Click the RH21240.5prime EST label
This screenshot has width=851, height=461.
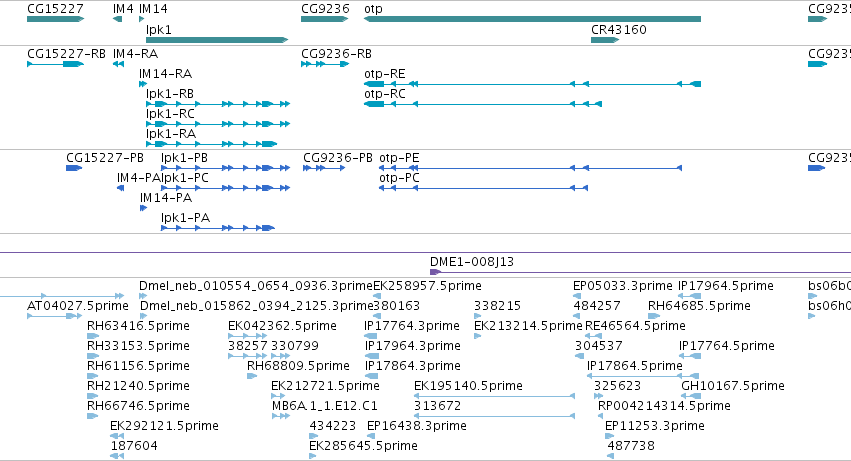pyautogui.click(x=138, y=387)
